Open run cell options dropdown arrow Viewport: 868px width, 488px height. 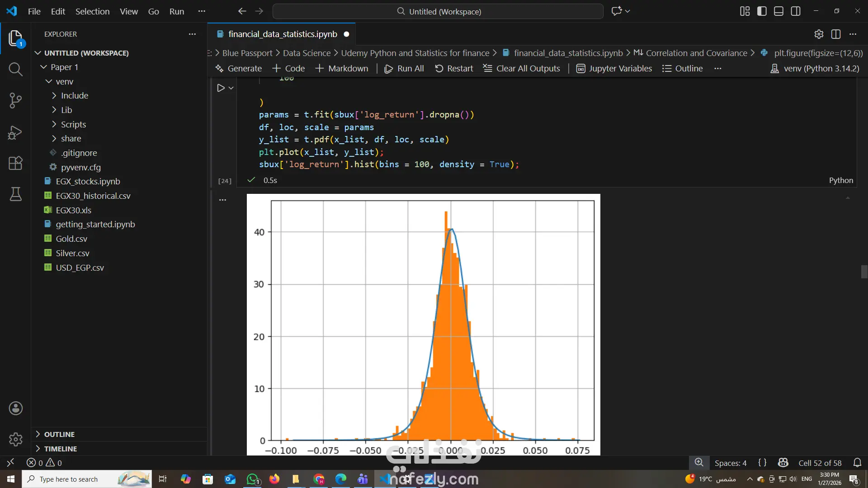[231, 88]
